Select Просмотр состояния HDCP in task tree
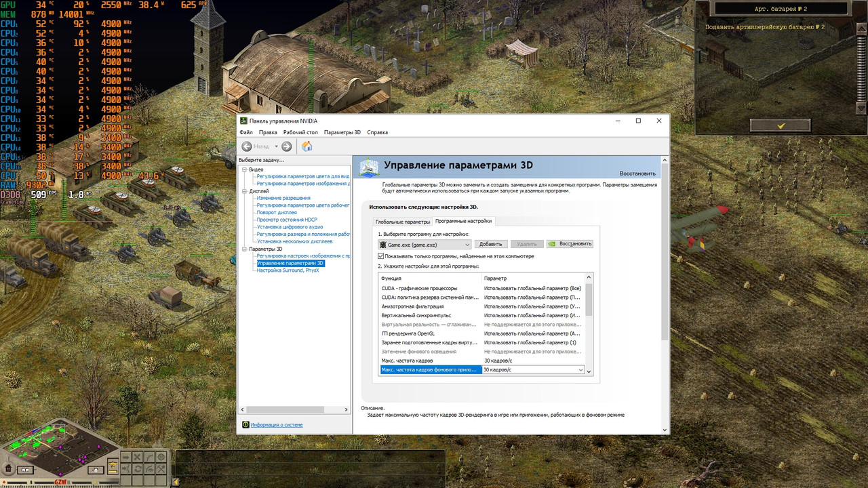This screenshot has width=868, height=488. pyautogui.click(x=286, y=220)
